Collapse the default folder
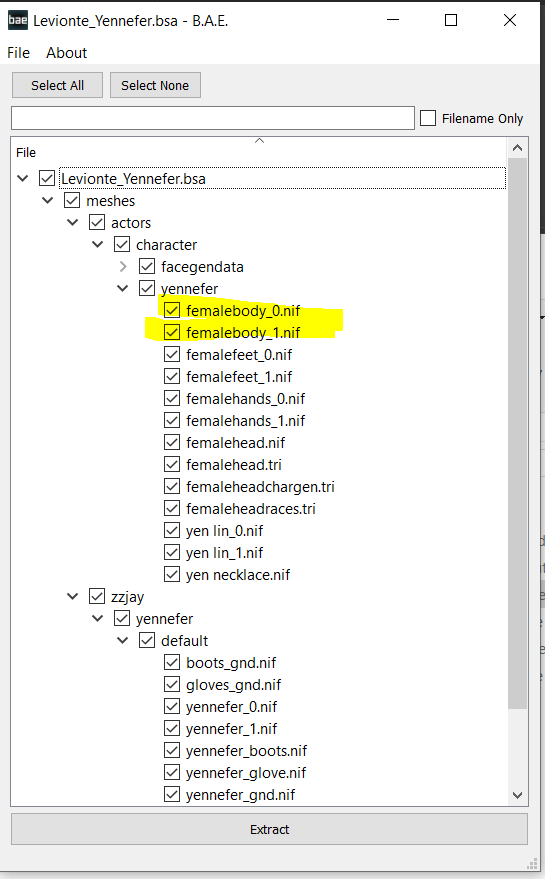 (x=123, y=640)
